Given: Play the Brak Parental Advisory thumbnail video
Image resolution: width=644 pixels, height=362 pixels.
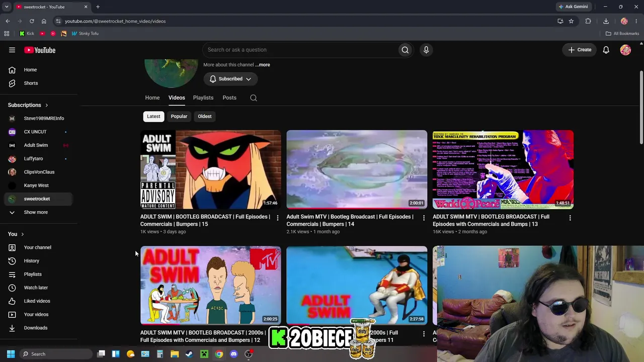Looking at the screenshot, I should (211, 170).
